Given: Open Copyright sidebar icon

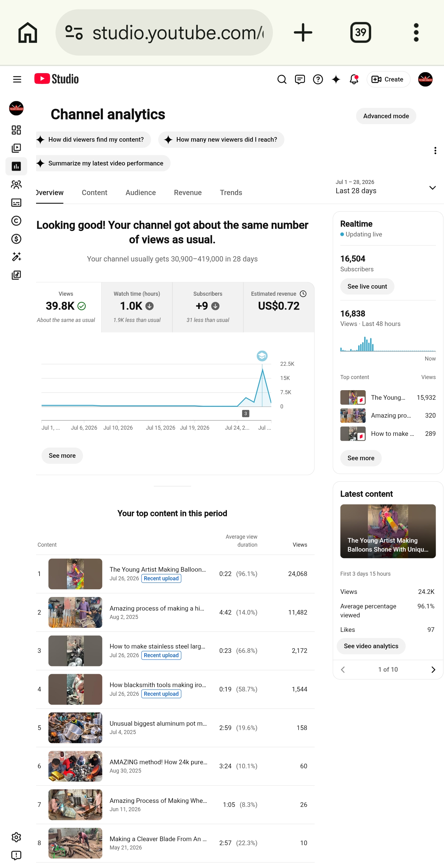Looking at the screenshot, I should click(16, 221).
